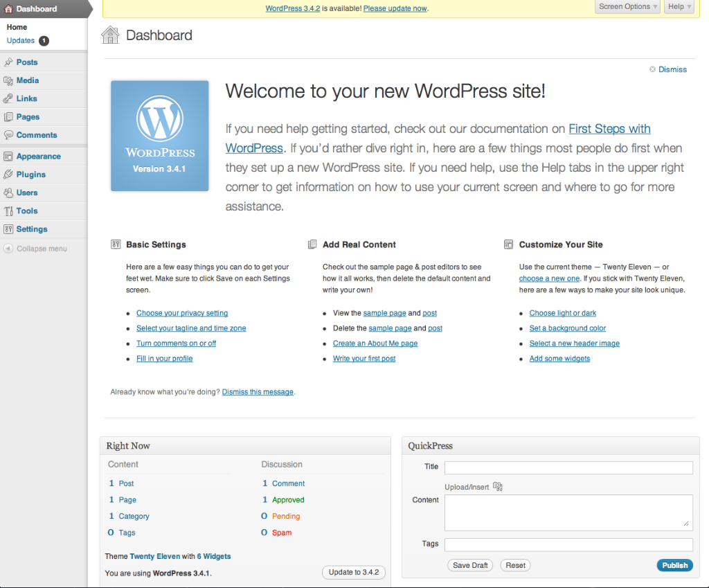Click Select a new header image link

click(x=575, y=344)
